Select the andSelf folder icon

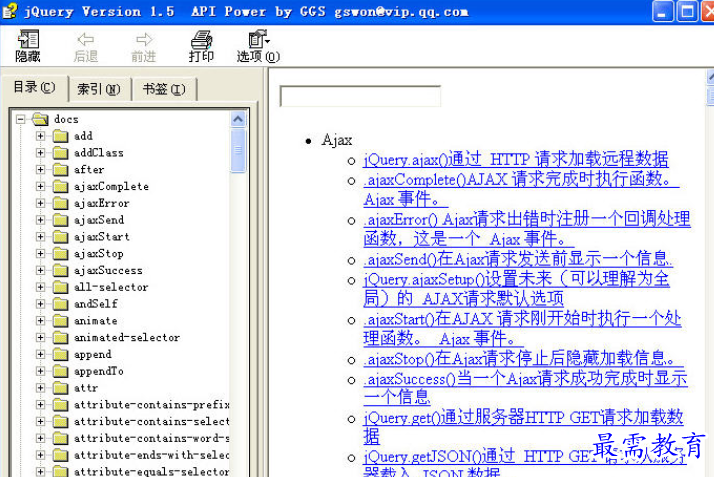coord(60,304)
